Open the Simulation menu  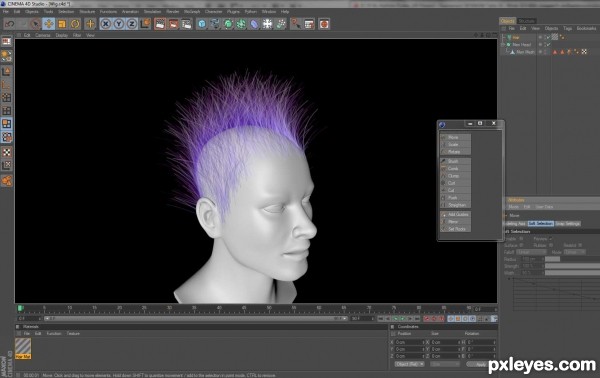pos(152,12)
